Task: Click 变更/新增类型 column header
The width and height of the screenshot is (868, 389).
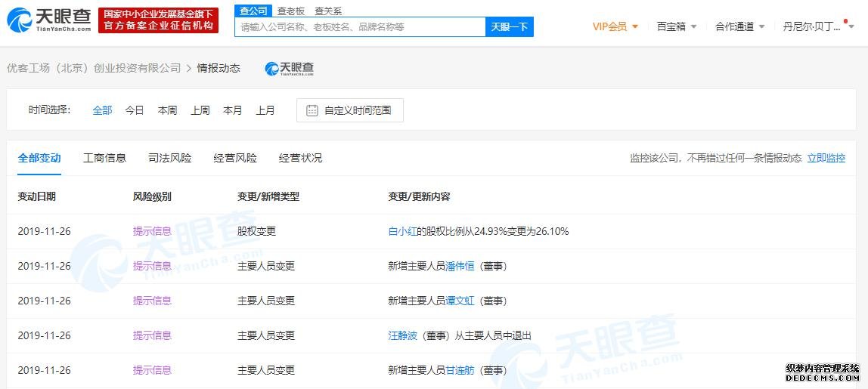Action: [268, 196]
